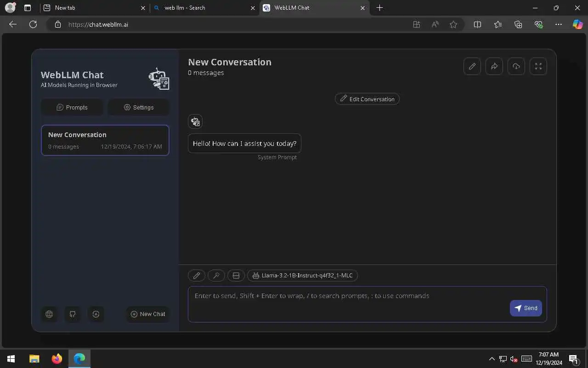
Task: Open the tab actions menu icon
Action: point(28,8)
